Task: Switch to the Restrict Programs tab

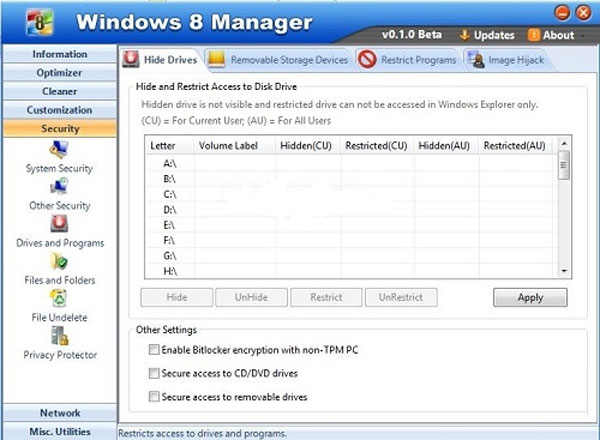Action: coord(408,60)
